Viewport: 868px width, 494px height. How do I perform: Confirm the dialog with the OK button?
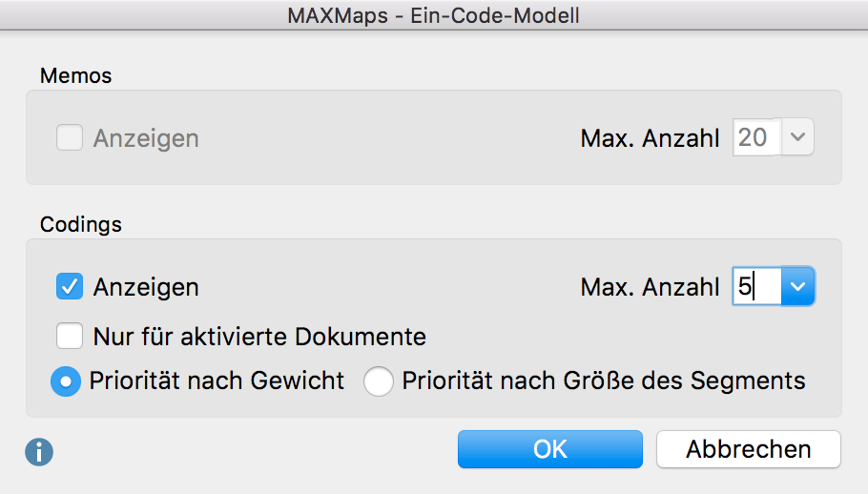(x=550, y=449)
